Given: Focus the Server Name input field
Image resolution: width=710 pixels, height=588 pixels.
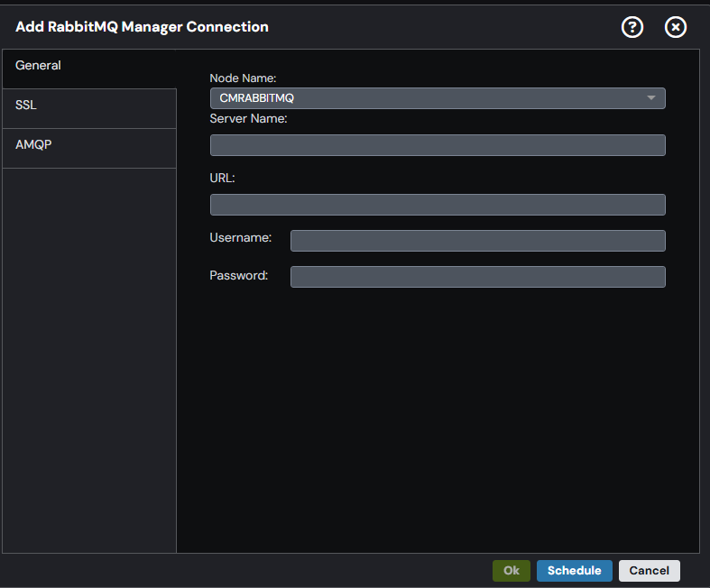Looking at the screenshot, I should [x=438, y=145].
